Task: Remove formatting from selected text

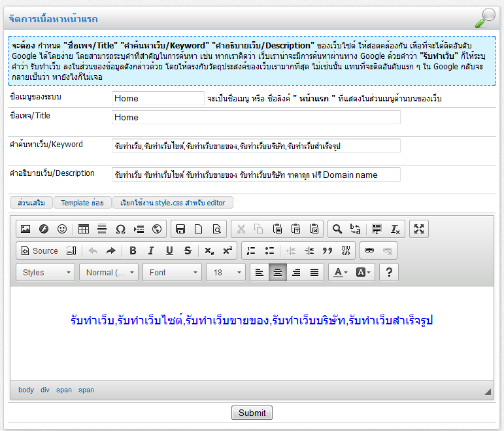Action: point(395,229)
